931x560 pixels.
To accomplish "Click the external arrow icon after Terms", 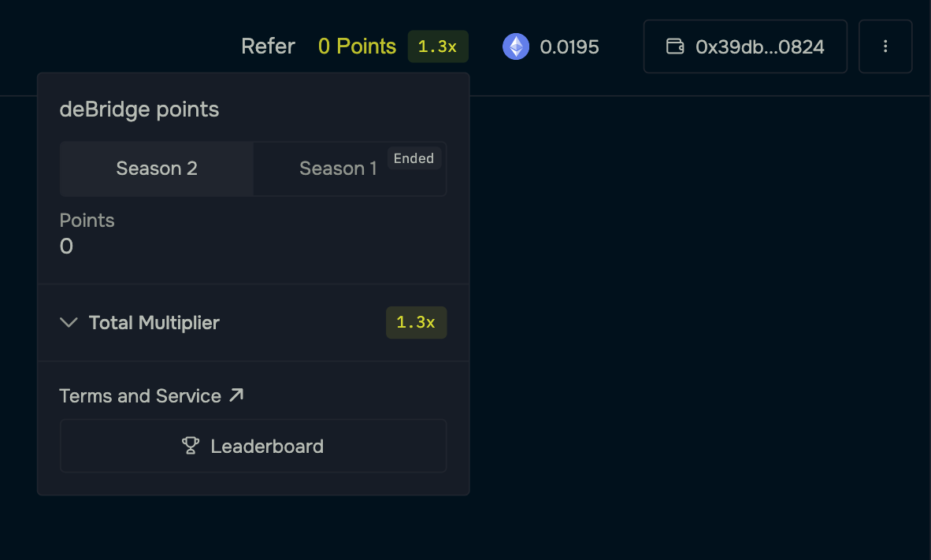I will tap(236, 395).
